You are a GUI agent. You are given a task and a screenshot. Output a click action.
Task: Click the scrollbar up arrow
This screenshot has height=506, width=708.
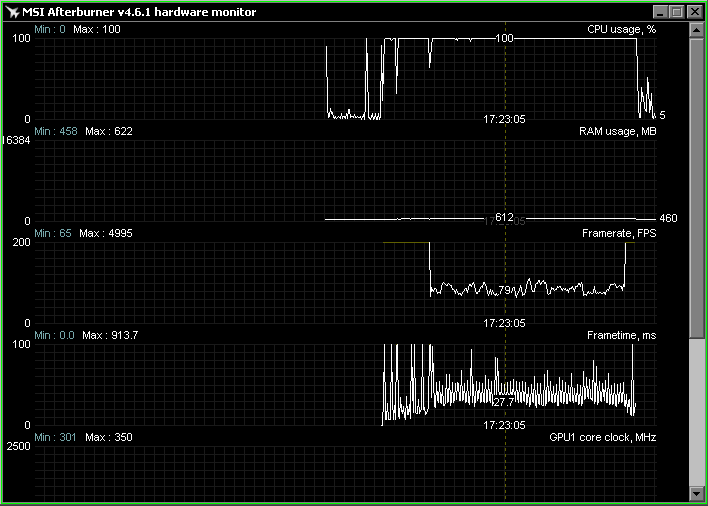click(x=696, y=30)
